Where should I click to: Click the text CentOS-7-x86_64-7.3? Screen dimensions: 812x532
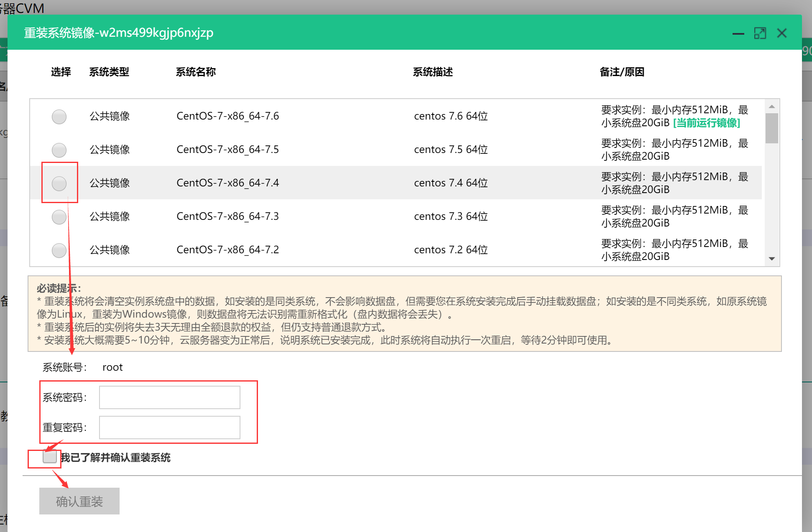tap(228, 216)
